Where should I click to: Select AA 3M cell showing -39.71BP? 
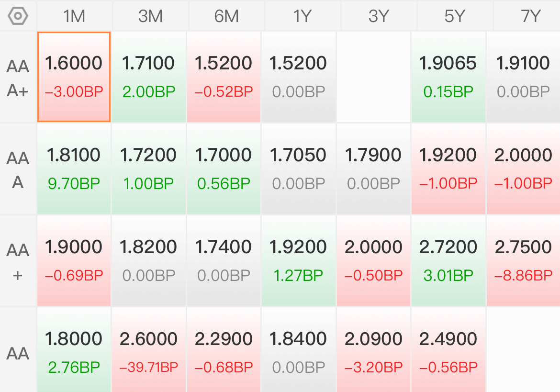(x=149, y=352)
